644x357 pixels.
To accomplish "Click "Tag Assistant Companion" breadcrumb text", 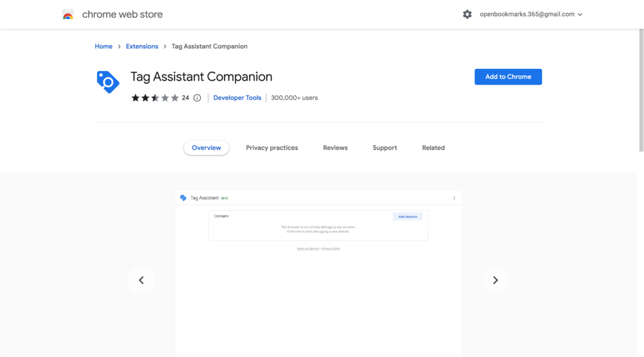I will point(210,47).
